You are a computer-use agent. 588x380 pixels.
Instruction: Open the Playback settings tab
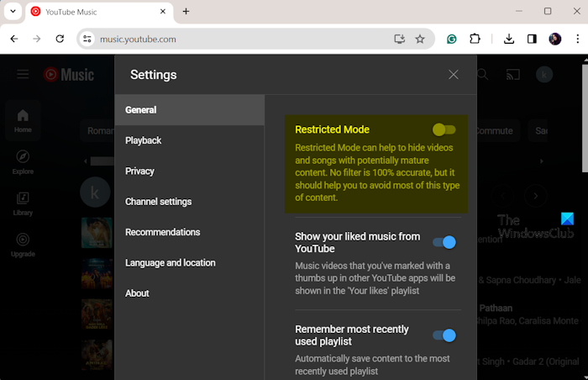144,140
